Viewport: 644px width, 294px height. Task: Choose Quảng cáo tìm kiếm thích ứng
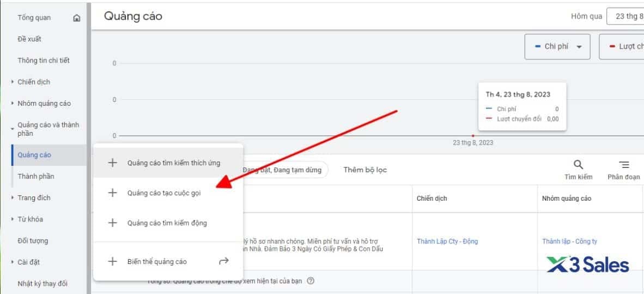(x=168, y=163)
